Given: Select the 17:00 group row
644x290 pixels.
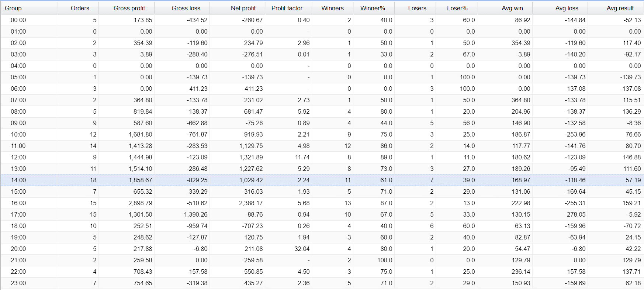Looking at the screenshot, I should click(x=322, y=214).
